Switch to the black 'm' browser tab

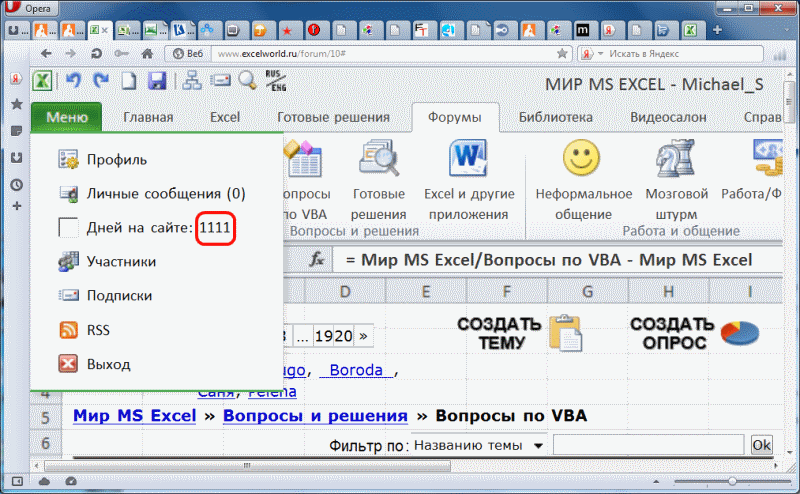click(582, 31)
